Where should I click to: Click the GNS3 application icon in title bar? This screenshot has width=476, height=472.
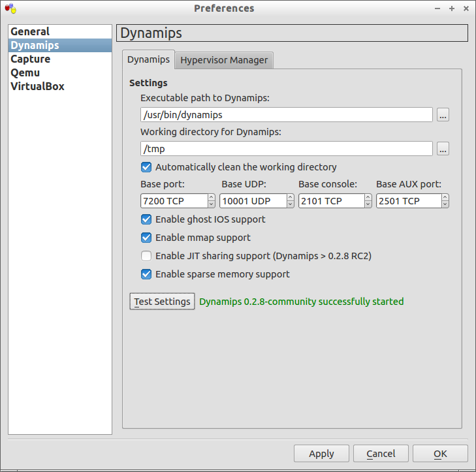[10, 8]
